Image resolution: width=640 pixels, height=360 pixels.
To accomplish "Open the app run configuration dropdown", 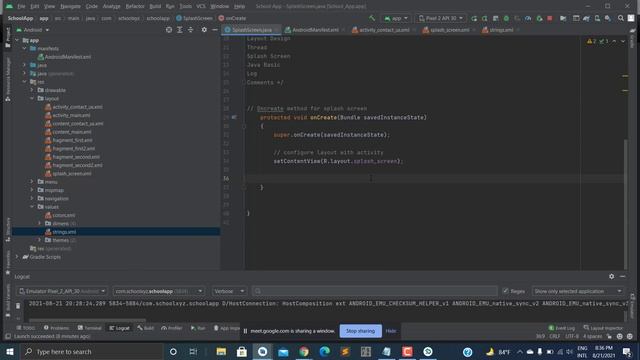I will click(396, 18).
